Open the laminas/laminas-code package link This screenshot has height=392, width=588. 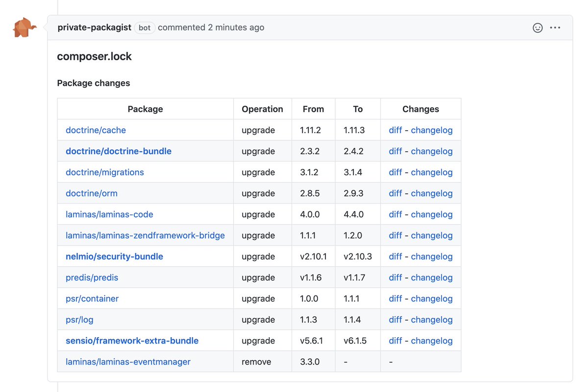click(110, 214)
